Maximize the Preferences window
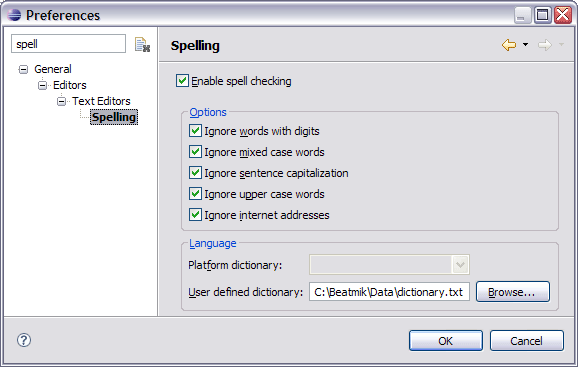This screenshot has height=367, width=578. click(x=542, y=15)
